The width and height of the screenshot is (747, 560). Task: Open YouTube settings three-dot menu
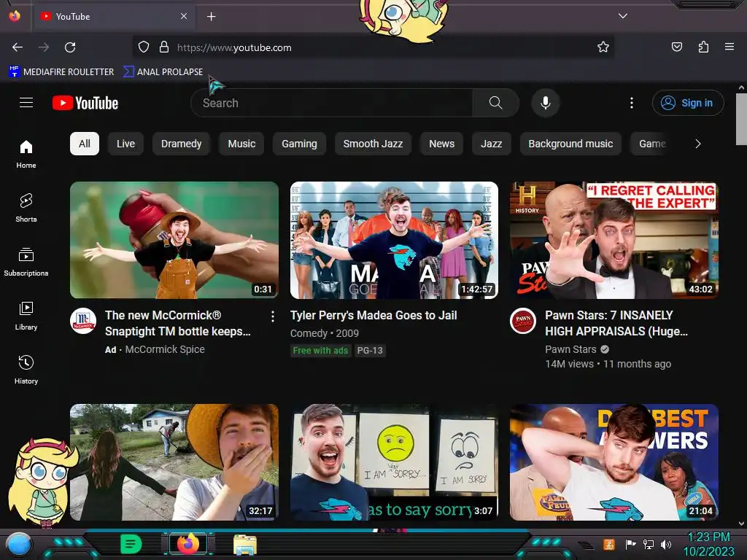(632, 103)
